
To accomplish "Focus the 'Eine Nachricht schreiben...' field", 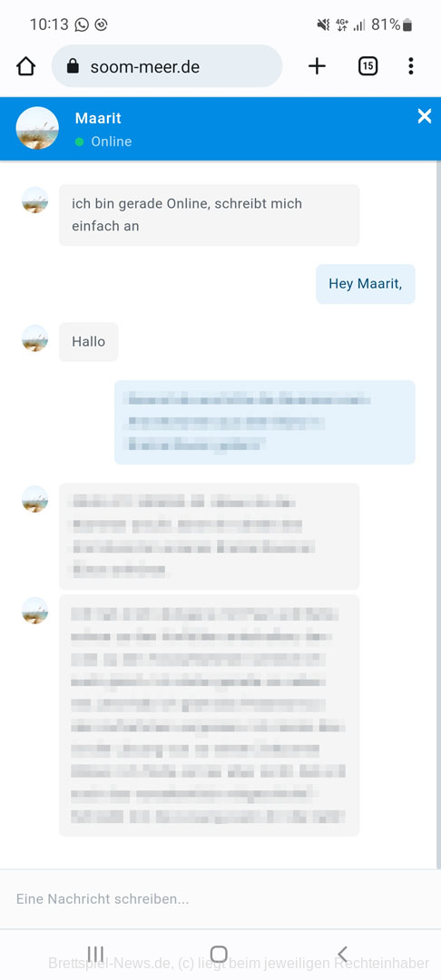I will (220, 898).
